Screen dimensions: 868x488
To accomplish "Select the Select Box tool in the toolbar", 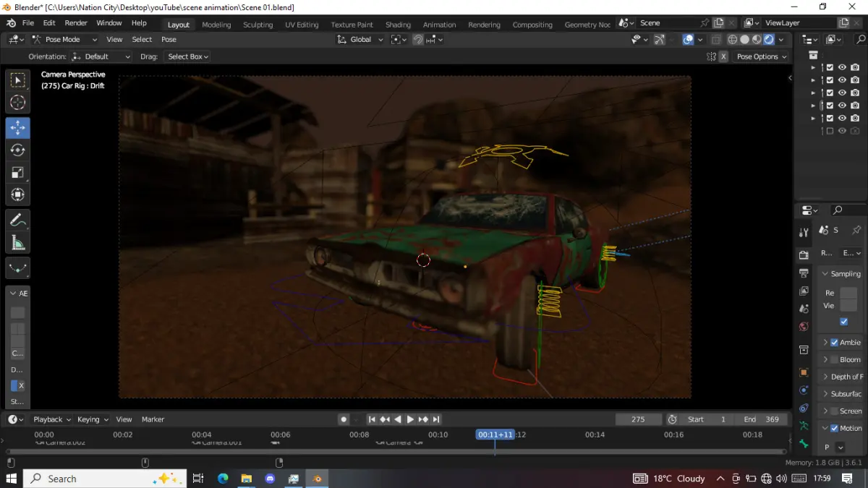I will point(18,80).
